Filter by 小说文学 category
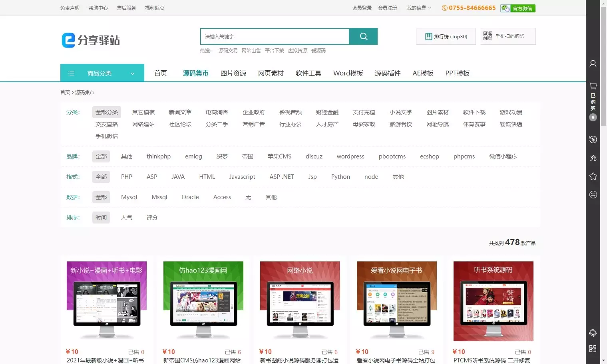Image resolution: width=607 pixels, height=364 pixels. 401,112
